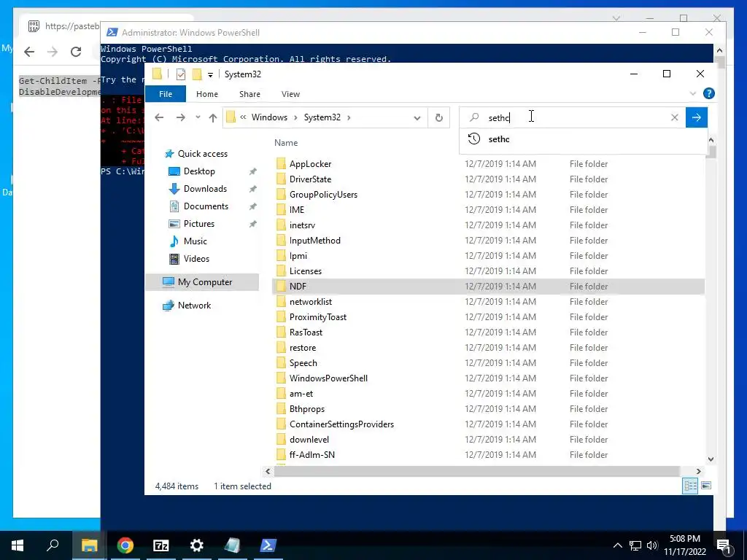The image size is (747, 560).
Task: Select the sethc search history suggestion
Action: (584, 139)
